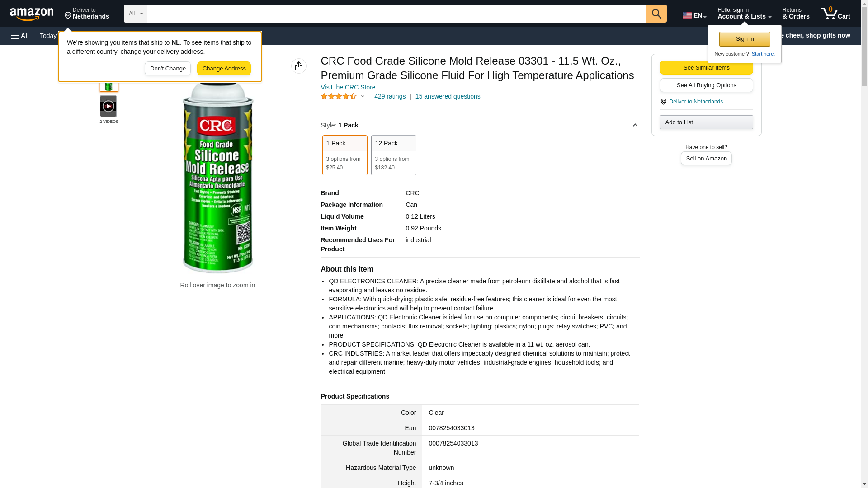Click the Sign in button
This screenshot has width=868, height=488.
tap(745, 39)
